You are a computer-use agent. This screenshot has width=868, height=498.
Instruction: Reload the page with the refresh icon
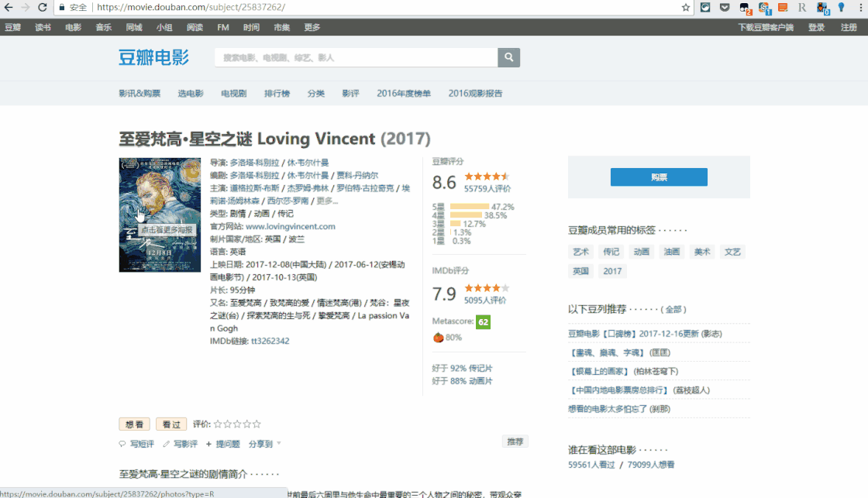click(42, 7)
